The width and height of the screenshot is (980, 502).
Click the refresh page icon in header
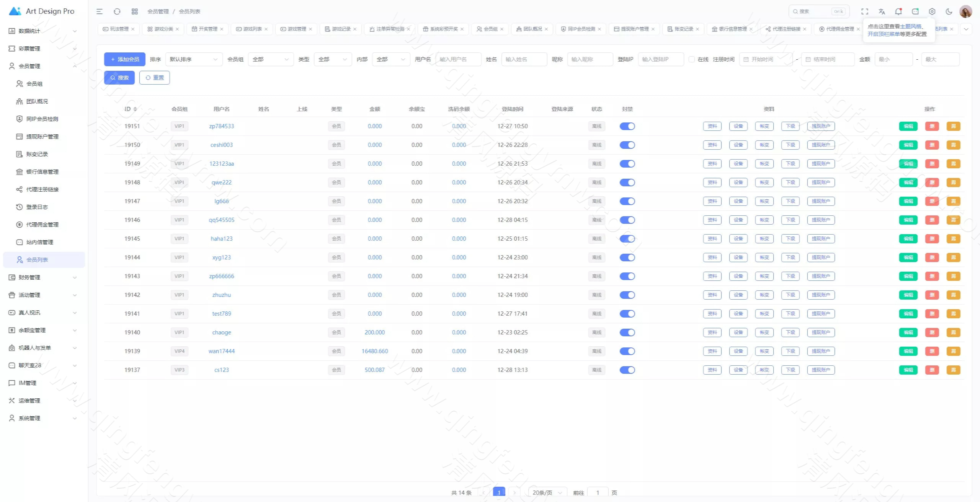(x=117, y=11)
